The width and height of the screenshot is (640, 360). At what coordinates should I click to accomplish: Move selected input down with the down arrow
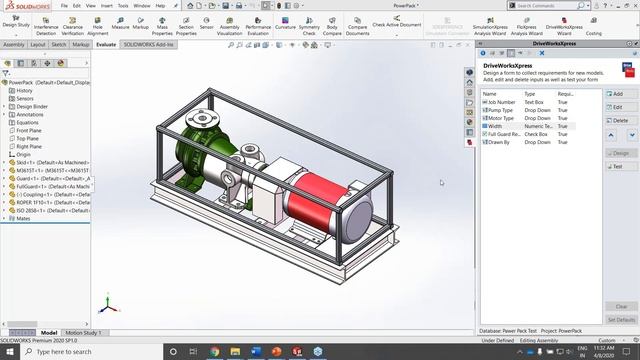click(632, 135)
